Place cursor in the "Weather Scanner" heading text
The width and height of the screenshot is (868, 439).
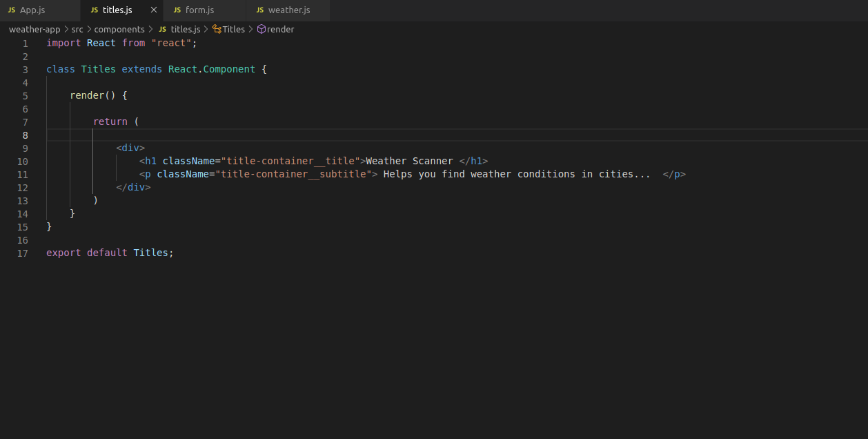pos(409,162)
